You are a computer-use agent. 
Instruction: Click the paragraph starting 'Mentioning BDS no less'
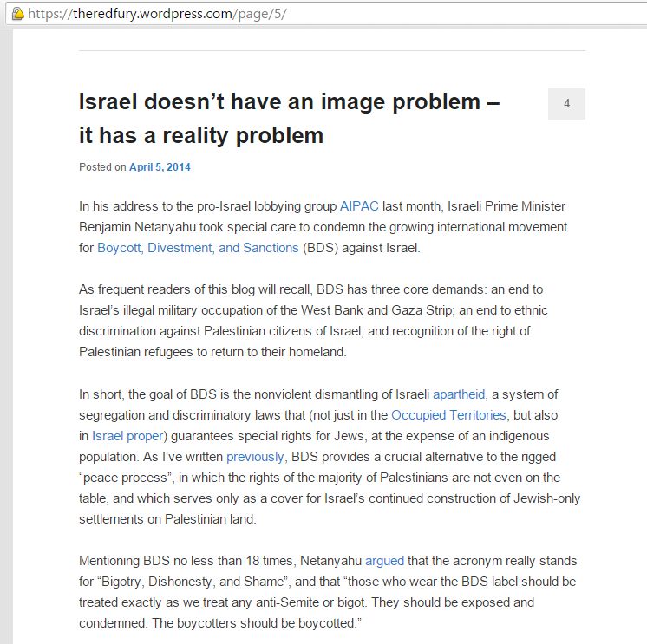[328, 592]
